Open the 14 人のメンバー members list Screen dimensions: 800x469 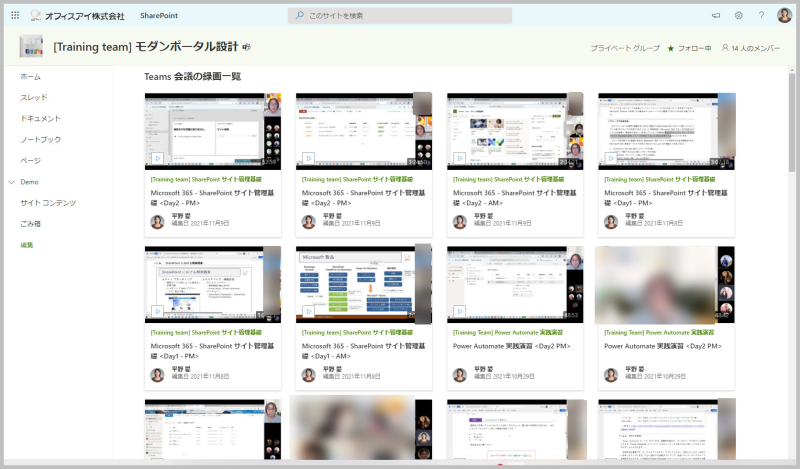click(x=751, y=48)
